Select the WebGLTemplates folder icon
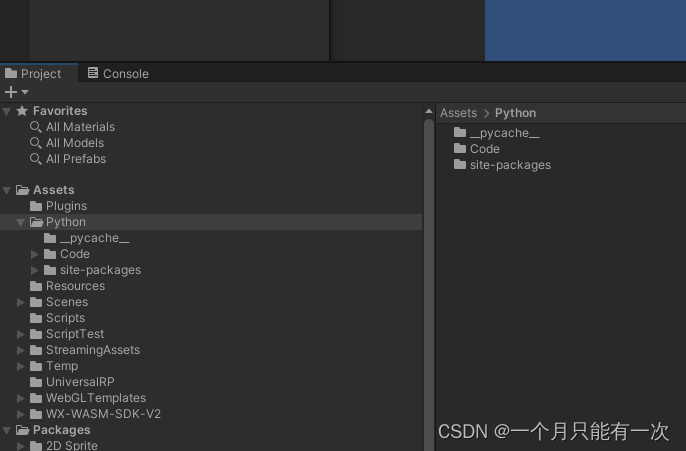The width and height of the screenshot is (686, 451). click(x=36, y=398)
